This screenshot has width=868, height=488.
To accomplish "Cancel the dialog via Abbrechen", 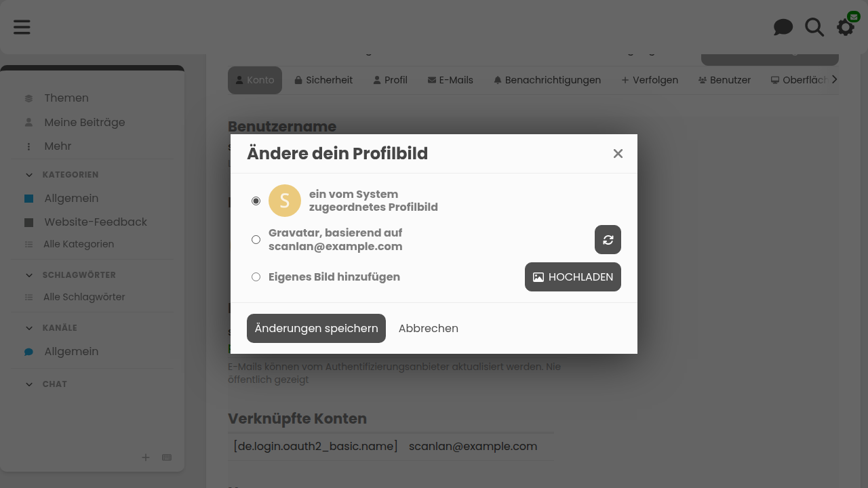I will tap(429, 328).
